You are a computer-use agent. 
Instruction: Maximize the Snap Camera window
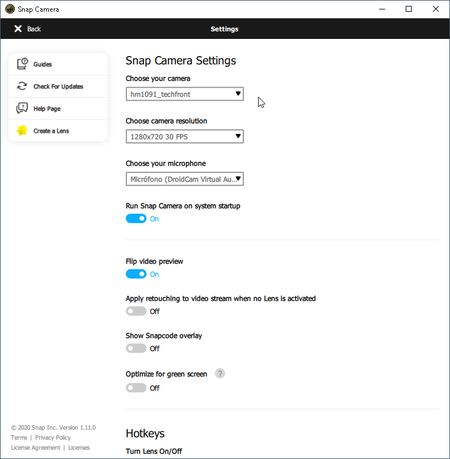409,9
